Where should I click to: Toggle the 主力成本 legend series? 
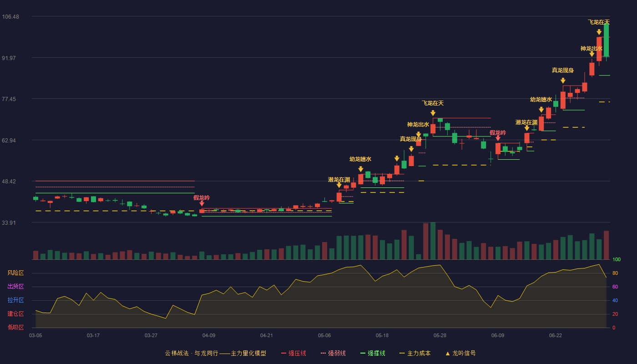pyautogui.click(x=415, y=353)
